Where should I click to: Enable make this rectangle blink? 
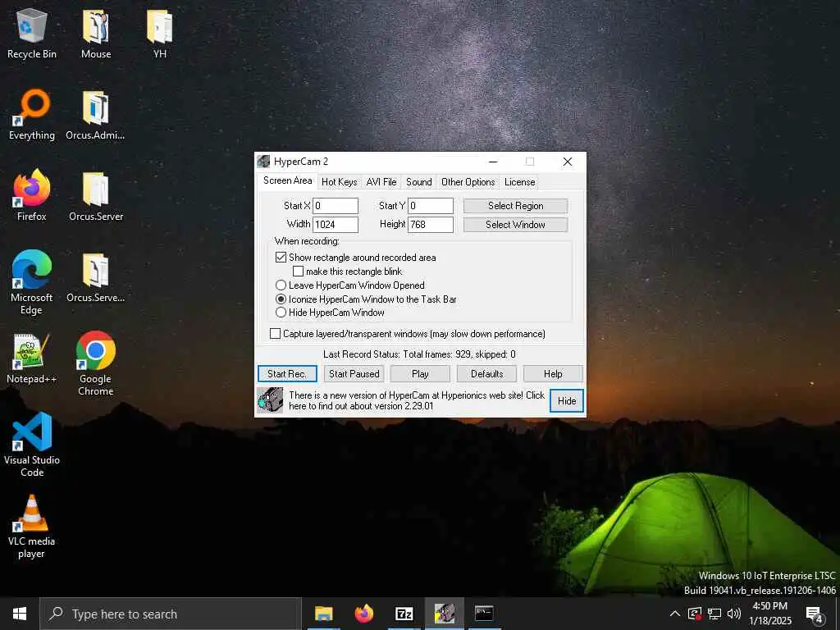[298, 271]
